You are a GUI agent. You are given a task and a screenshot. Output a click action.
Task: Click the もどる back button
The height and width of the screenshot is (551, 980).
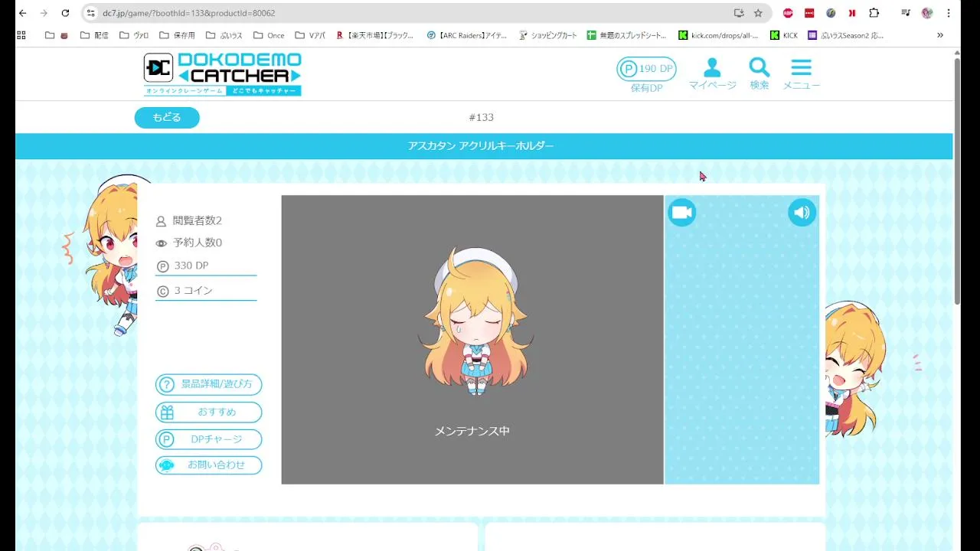click(x=167, y=117)
